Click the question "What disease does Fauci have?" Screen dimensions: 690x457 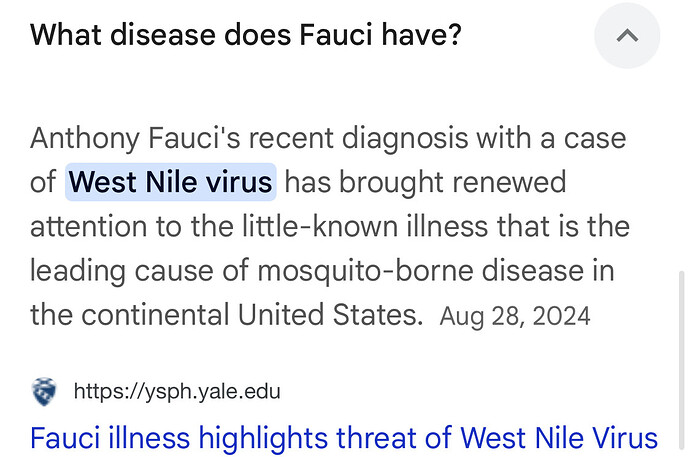point(246,34)
